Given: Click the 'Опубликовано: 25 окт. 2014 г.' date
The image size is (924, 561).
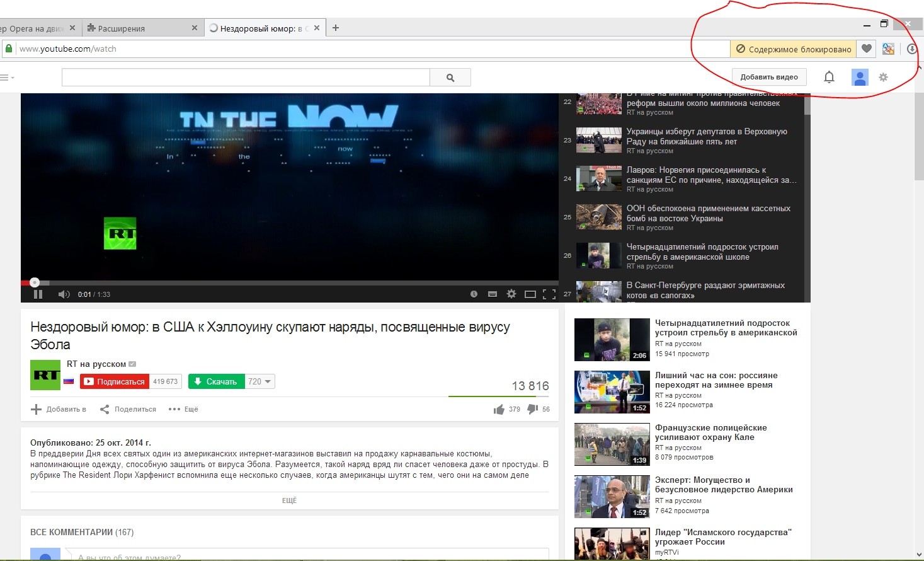Looking at the screenshot, I should click(91, 442).
